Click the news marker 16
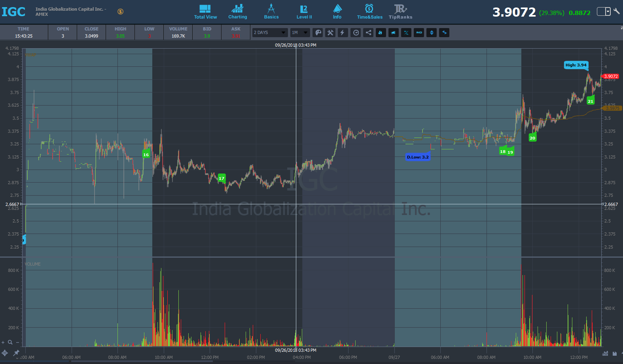This screenshot has width=623, height=364. tap(146, 154)
